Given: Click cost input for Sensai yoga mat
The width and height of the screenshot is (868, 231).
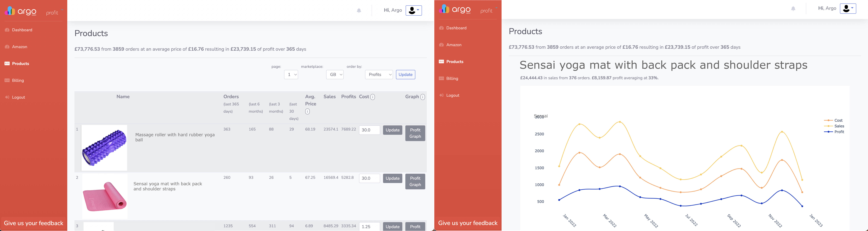Looking at the screenshot, I should click(369, 179).
